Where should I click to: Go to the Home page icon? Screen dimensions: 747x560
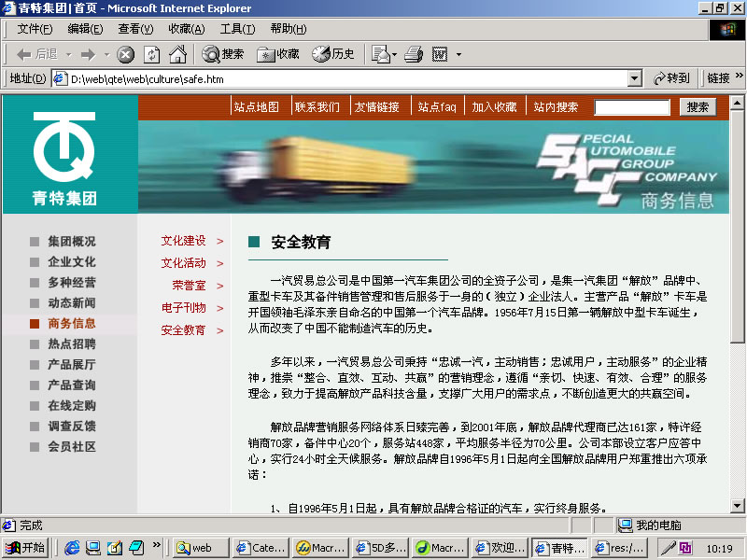177,54
